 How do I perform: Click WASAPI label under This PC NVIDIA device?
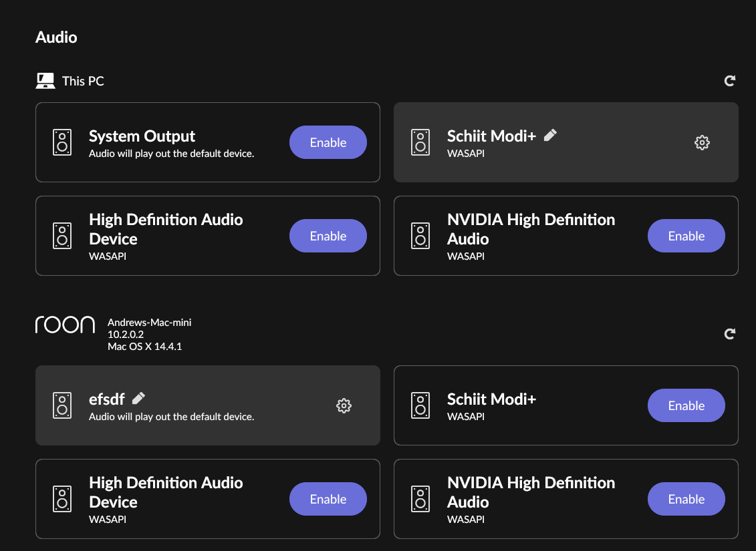click(x=466, y=256)
